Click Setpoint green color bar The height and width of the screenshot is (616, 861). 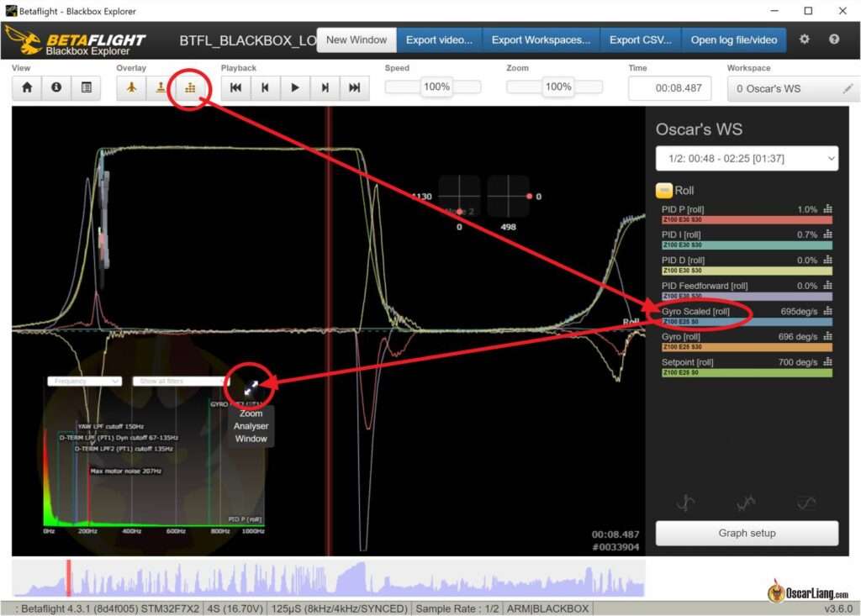click(747, 373)
